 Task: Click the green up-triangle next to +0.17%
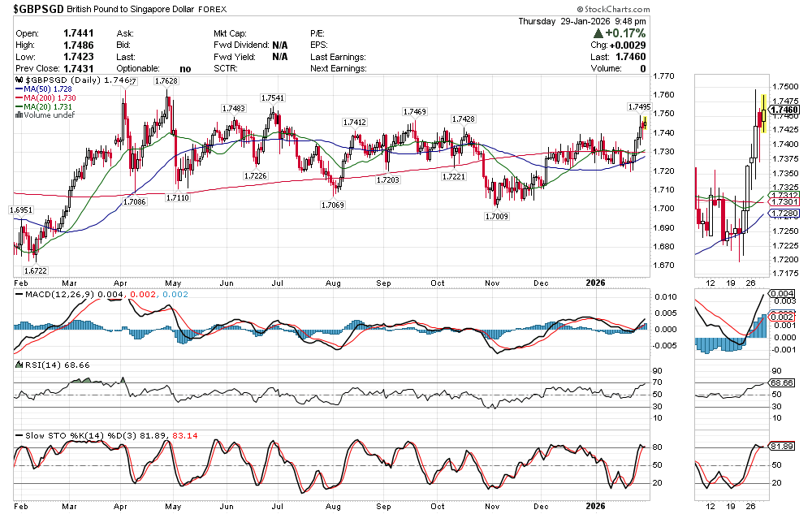click(x=598, y=33)
